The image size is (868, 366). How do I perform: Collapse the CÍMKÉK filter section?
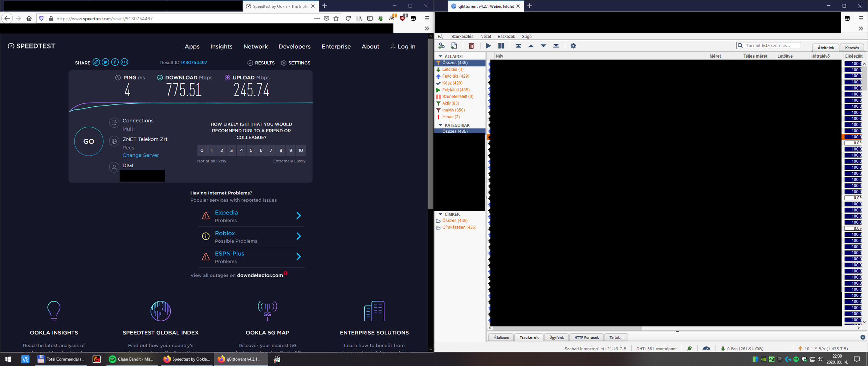tap(440, 214)
